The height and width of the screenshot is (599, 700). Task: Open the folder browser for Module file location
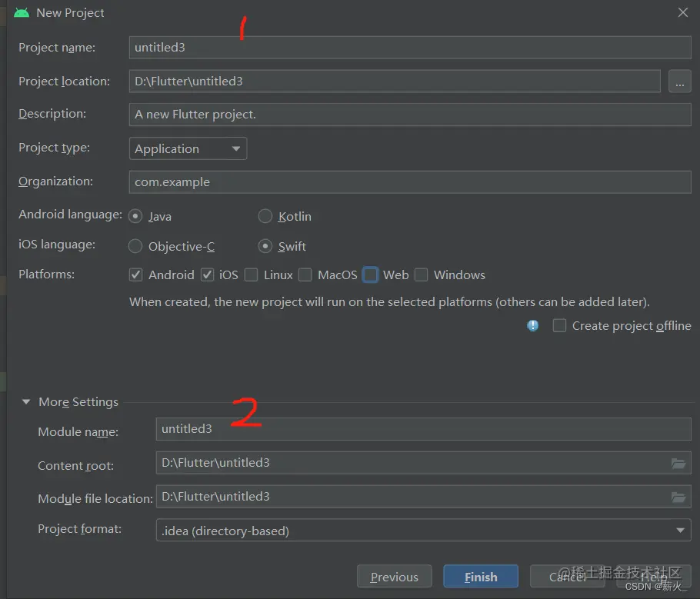pyautogui.click(x=678, y=497)
